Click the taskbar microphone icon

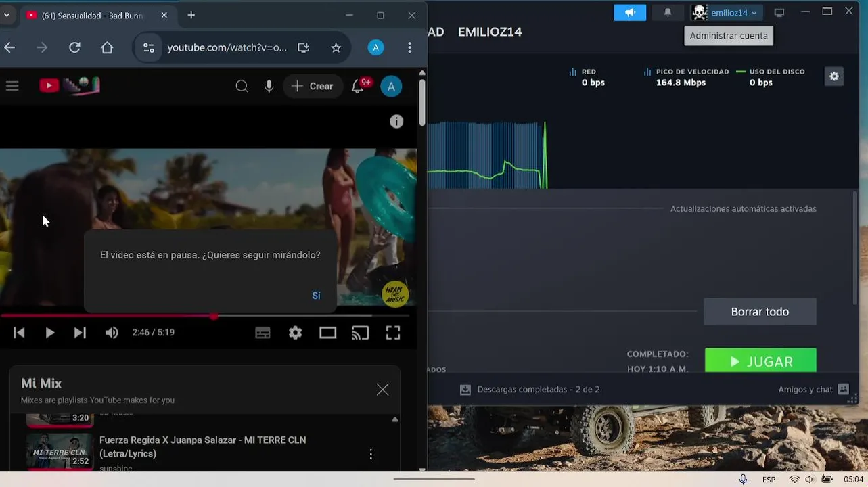(x=743, y=479)
